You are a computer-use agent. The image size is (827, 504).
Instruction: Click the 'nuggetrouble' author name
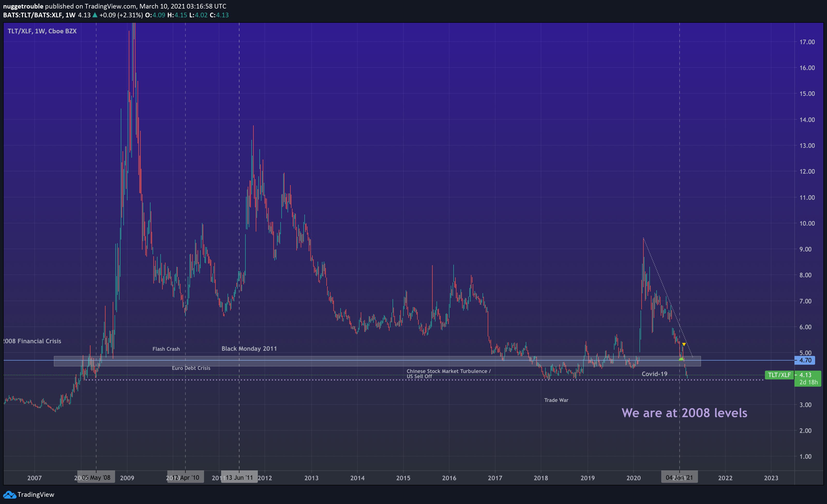(23, 6)
